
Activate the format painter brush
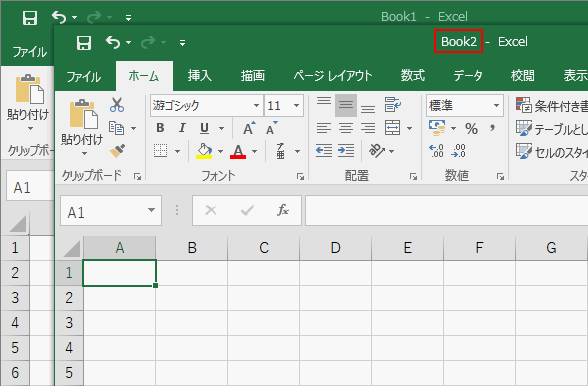click(x=117, y=151)
